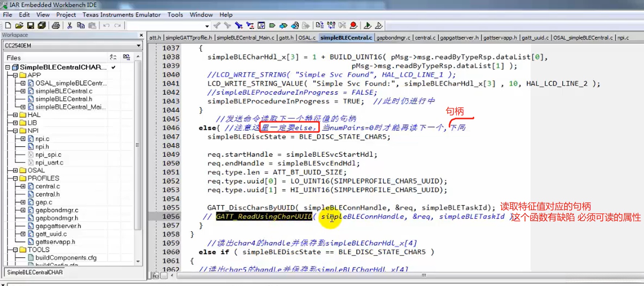644x286 pixels.
Task: Select simpleBLECentral.h in the workspace tree
Action: pos(64,99)
